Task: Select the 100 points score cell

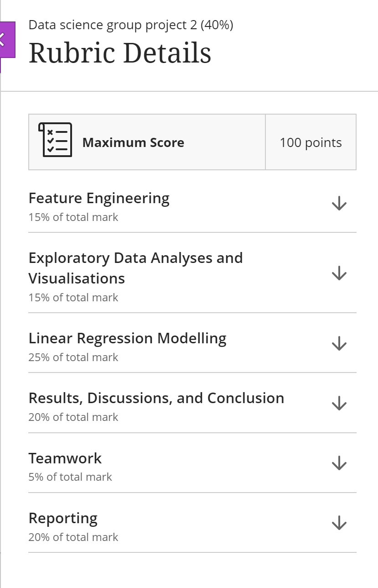Action: point(311,142)
